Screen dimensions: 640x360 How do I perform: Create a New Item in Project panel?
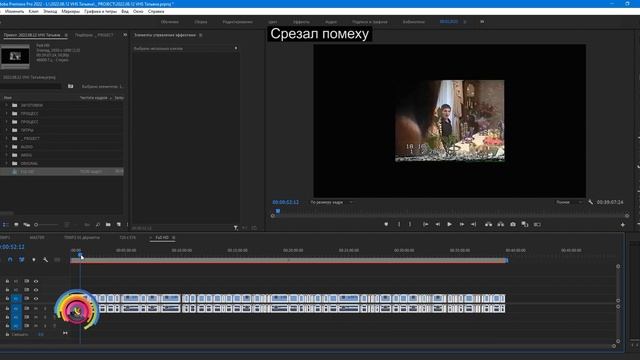[x=119, y=224]
